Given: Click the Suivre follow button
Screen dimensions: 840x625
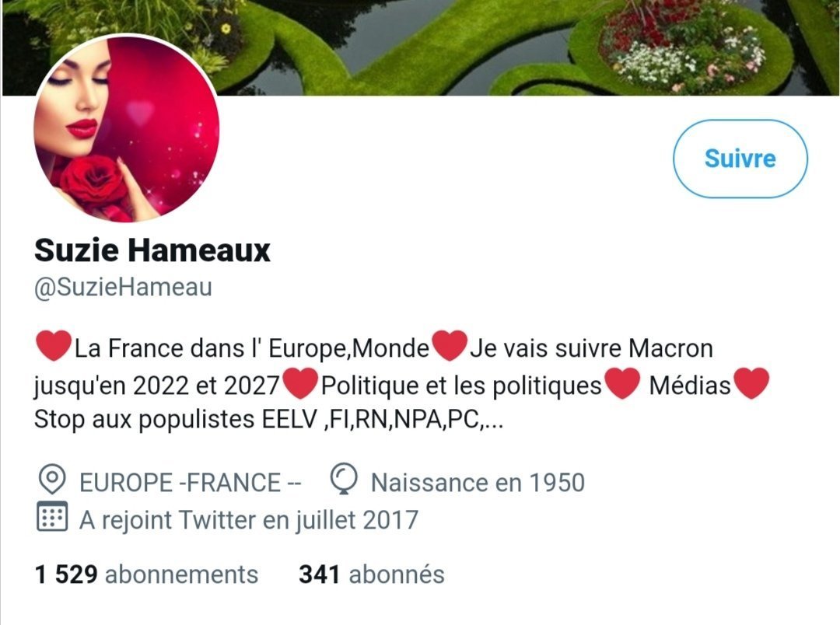Looking at the screenshot, I should click(x=740, y=159).
